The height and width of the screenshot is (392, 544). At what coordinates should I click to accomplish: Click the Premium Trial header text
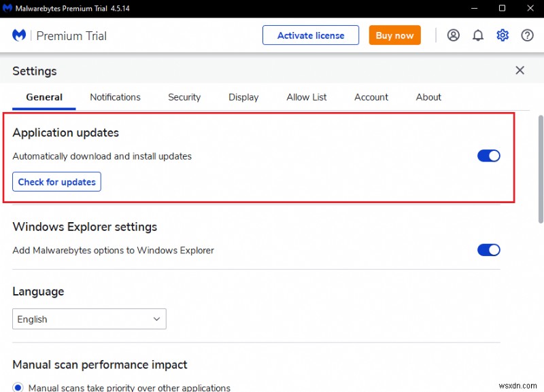tap(71, 36)
